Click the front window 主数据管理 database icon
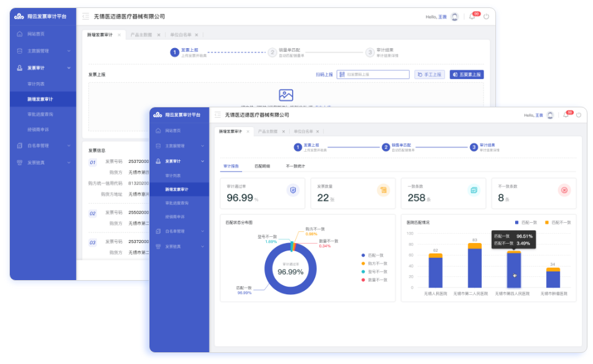593x364 pixels. 158,146
